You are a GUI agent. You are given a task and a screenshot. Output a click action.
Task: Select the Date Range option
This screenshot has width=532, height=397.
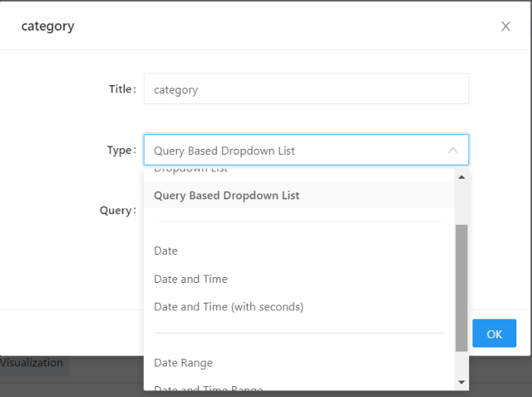[x=299, y=363]
